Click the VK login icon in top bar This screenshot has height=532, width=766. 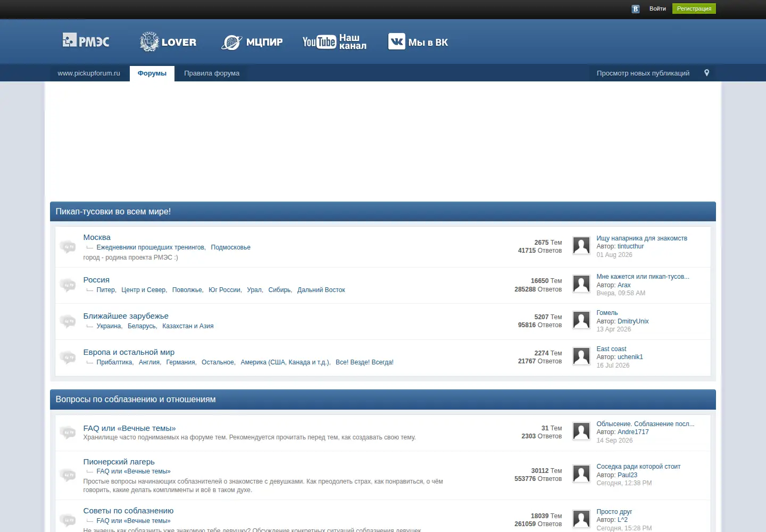[635, 9]
